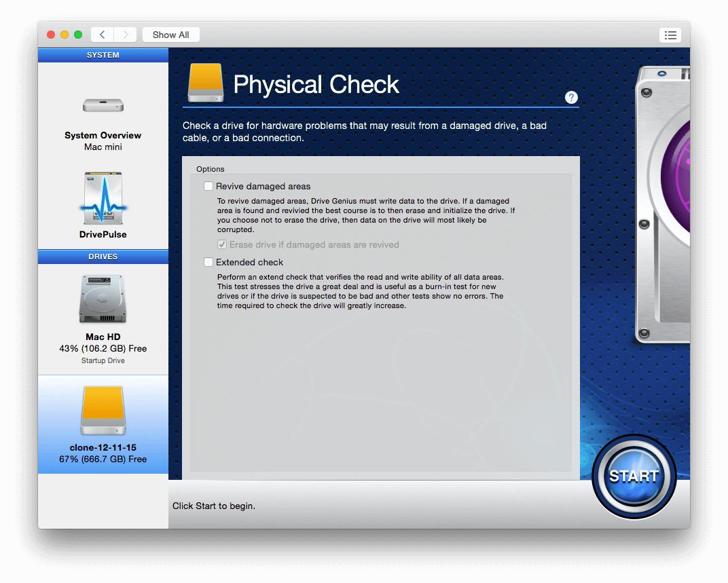Image resolution: width=728 pixels, height=583 pixels.
Task: Select the SYSTEM section header
Action: point(103,55)
